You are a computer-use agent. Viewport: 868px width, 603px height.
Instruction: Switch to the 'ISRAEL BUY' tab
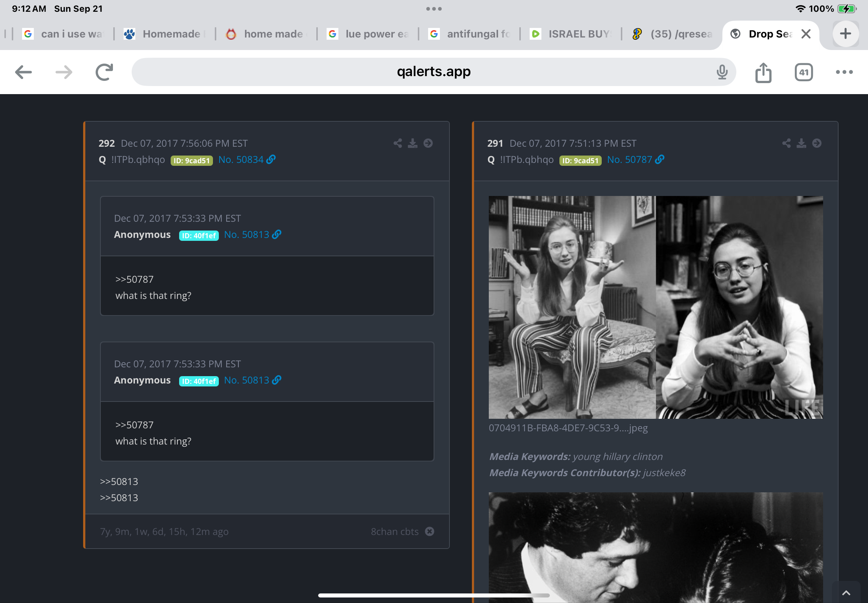tap(571, 33)
